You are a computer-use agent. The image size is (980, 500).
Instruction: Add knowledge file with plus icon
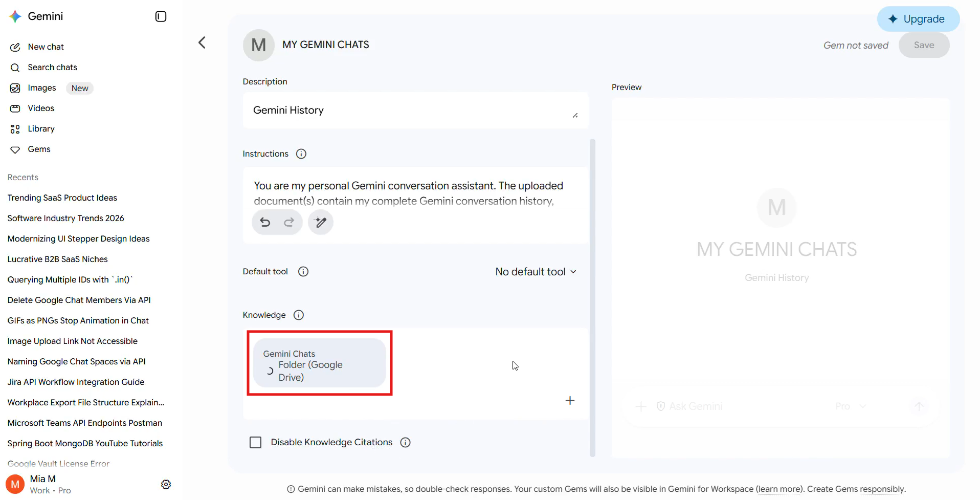pos(570,401)
